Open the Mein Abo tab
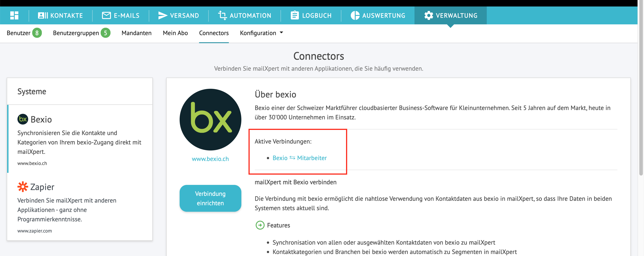 pyautogui.click(x=175, y=33)
